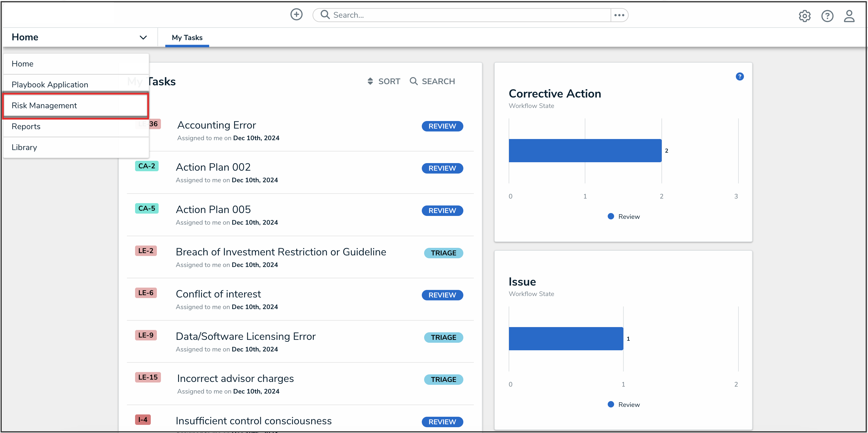Choose Reports in the navigation dropdown
868x433 pixels.
(x=26, y=126)
